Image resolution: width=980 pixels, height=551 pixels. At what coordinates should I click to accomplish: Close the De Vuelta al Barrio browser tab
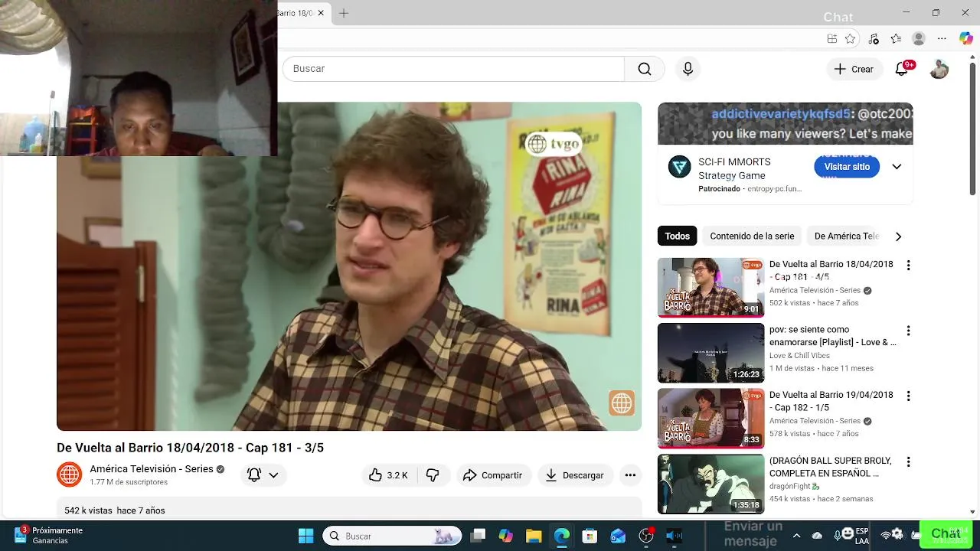tap(321, 13)
